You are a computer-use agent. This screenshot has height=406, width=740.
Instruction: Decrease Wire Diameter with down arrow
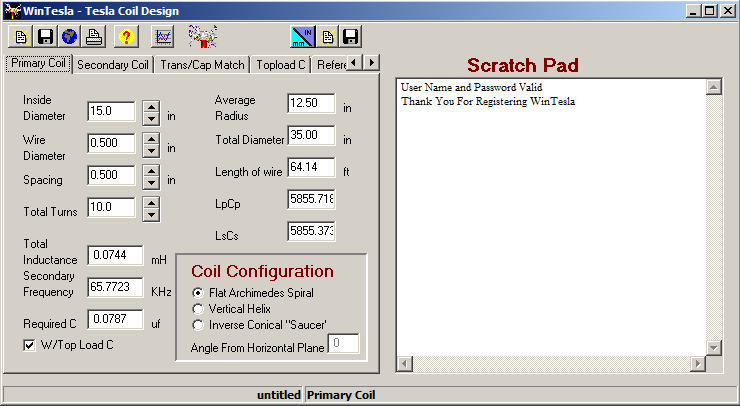coord(151,151)
